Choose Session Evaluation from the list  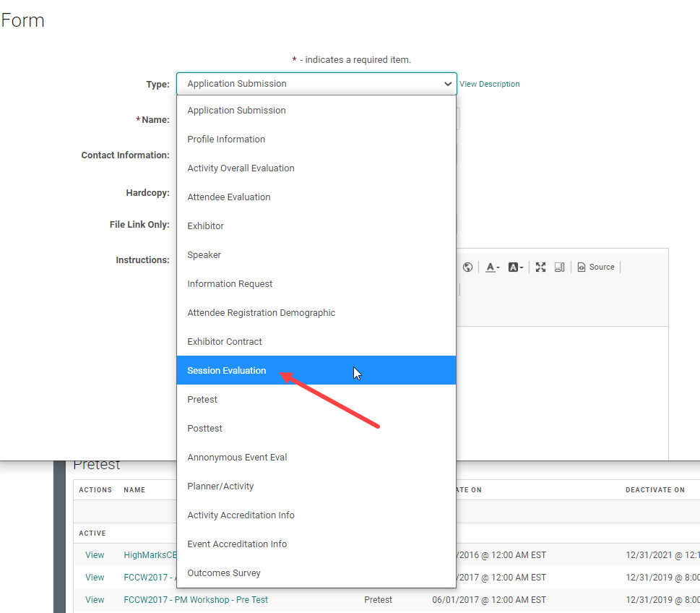pos(227,371)
